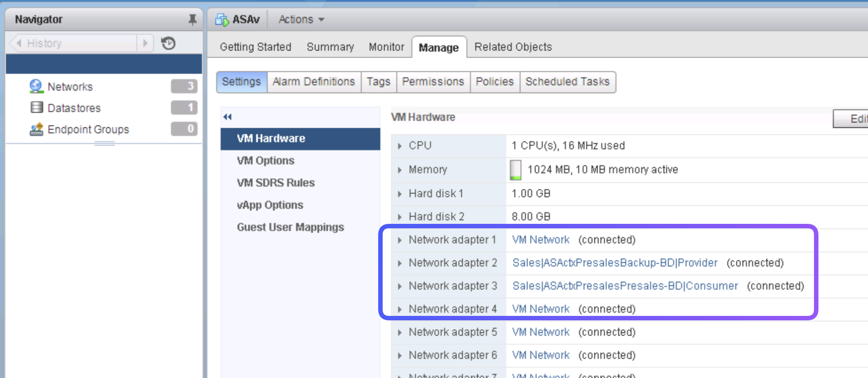Click the ASAv virtual machine icon
This screenshot has width=868, height=378.
(222, 20)
